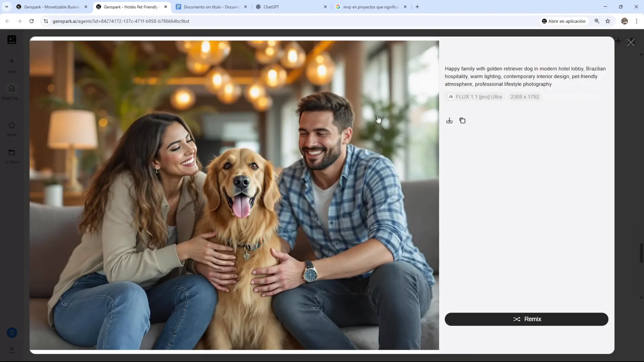This screenshot has width=644, height=362.
Task: Expand the tab search dropdown
Action: pyautogui.click(x=6, y=7)
